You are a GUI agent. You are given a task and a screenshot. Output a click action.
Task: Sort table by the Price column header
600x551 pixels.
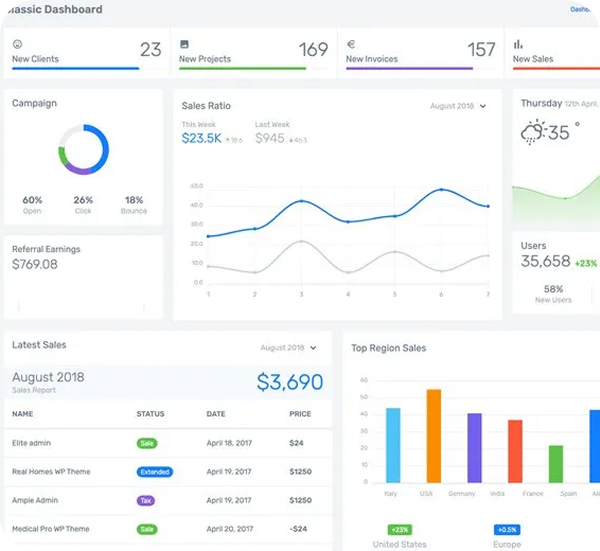tap(300, 414)
